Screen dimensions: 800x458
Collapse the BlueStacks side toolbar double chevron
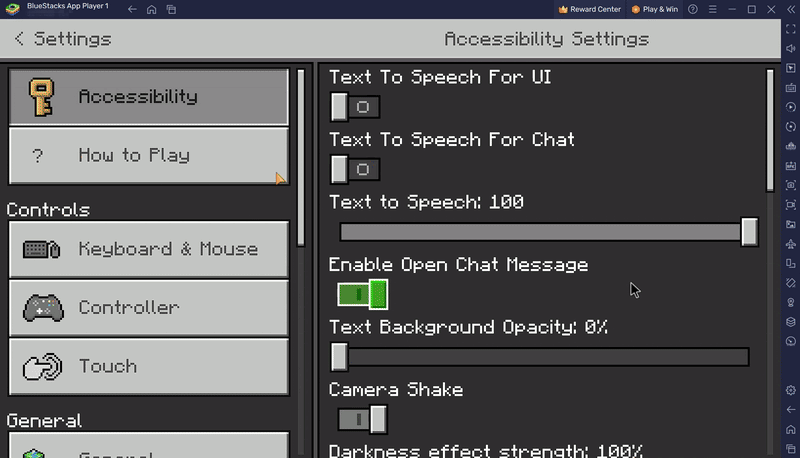pos(790,9)
